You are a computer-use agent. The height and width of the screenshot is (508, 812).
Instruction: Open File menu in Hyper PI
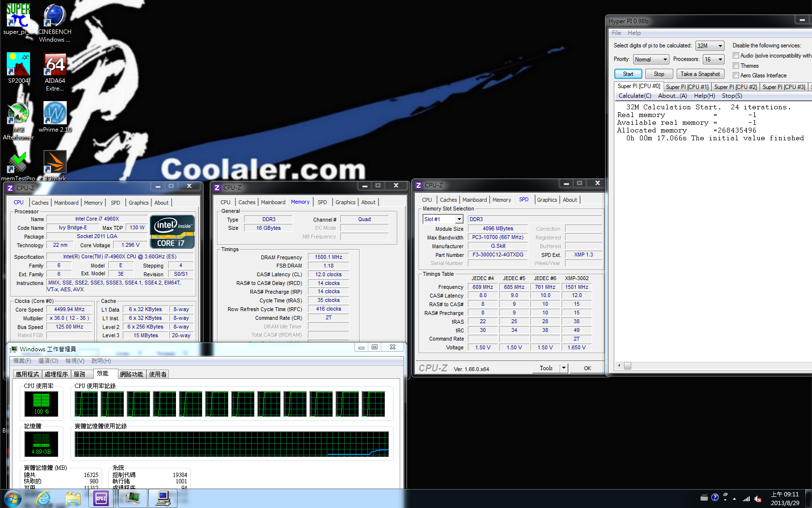[x=616, y=33]
